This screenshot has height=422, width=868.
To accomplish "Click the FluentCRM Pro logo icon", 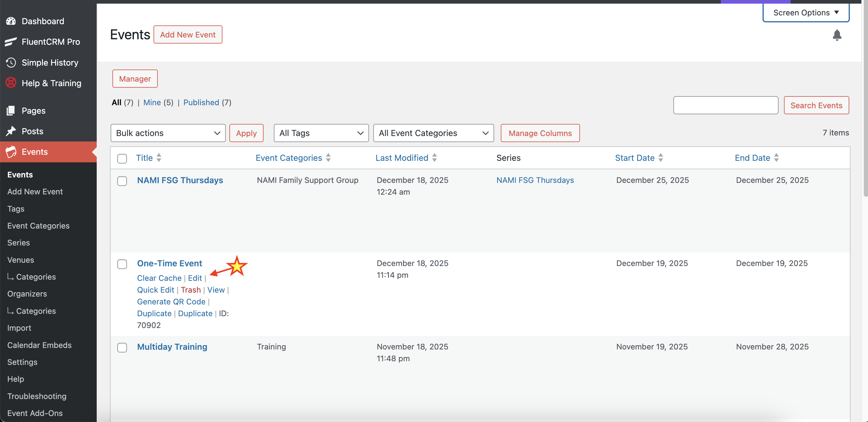I will click(11, 42).
